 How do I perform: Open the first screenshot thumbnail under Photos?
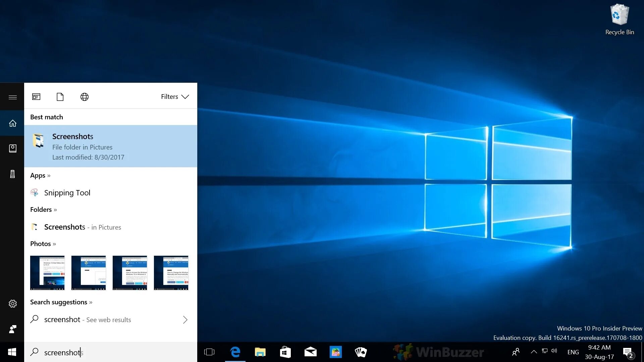[47, 273]
